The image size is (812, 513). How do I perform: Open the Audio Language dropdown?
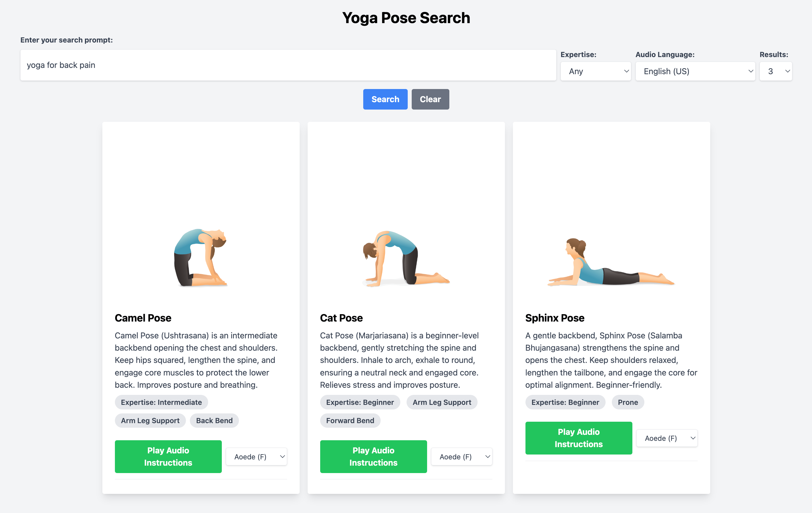pyautogui.click(x=695, y=71)
